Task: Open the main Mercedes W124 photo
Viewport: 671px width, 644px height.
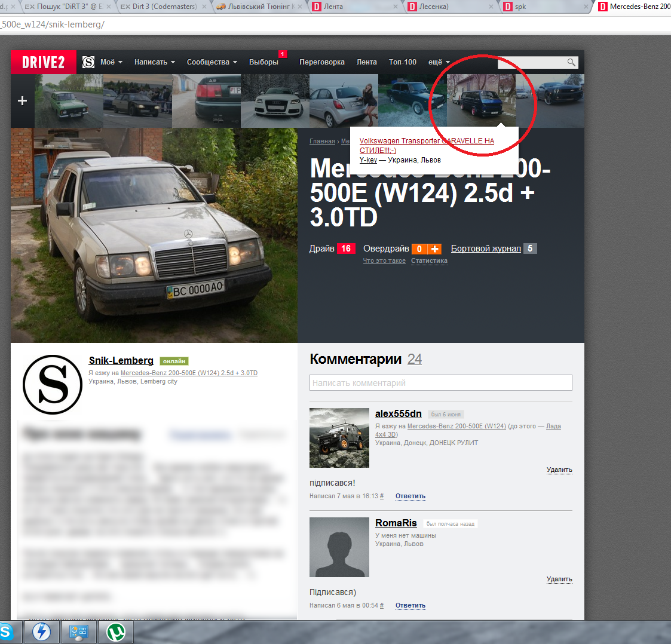Action: [x=154, y=235]
